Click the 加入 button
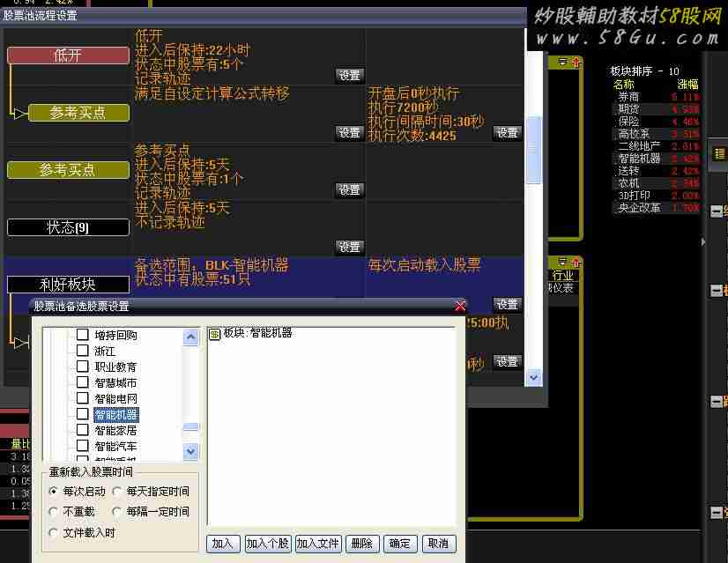Viewport: 728px width, 563px height. (x=223, y=544)
